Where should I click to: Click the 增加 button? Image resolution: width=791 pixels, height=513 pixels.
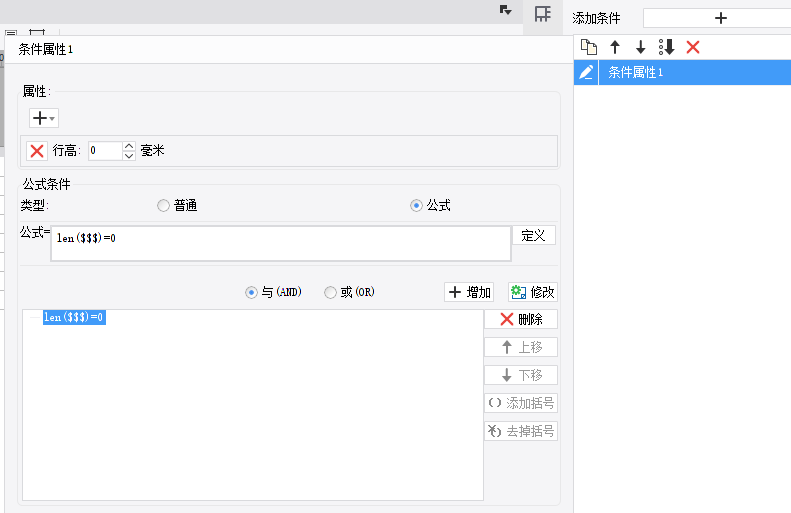[x=469, y=293]
